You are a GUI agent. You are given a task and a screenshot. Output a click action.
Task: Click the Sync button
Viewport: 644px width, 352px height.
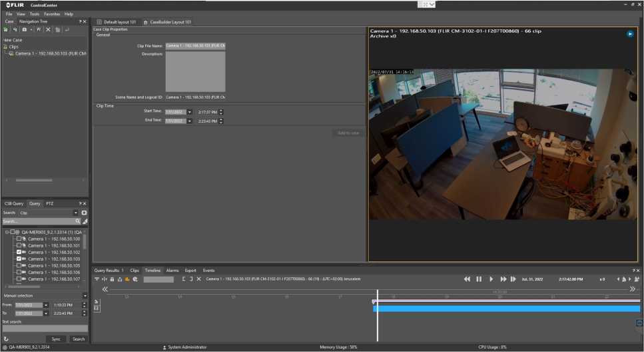tap(56, 339)
